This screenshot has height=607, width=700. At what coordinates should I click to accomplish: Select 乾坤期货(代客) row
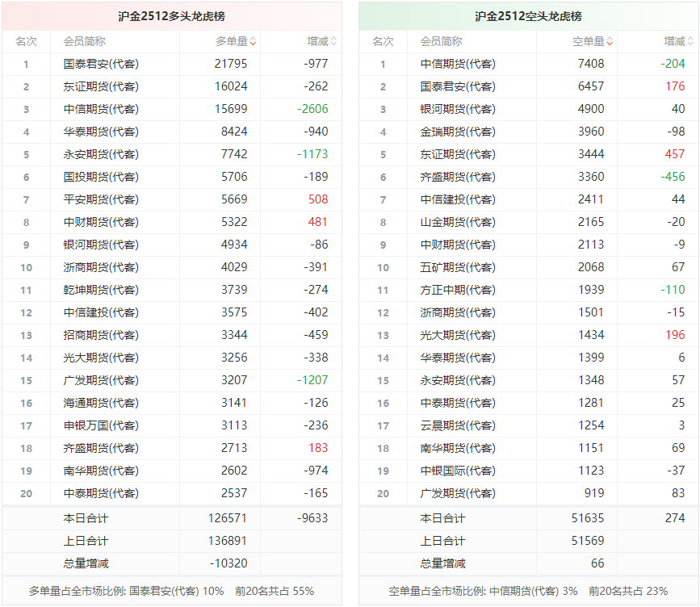[x=172, y=290]
